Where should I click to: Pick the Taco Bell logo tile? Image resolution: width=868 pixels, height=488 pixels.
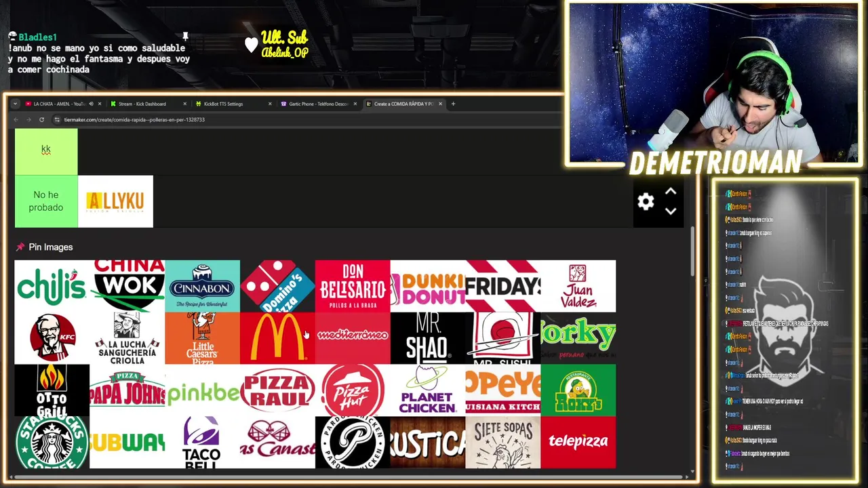202,443
